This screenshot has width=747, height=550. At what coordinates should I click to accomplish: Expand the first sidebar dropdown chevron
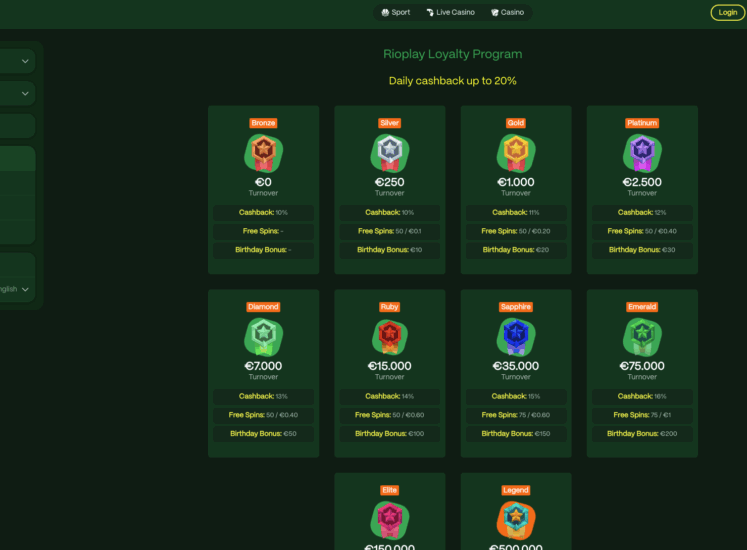tap(25, 61)
